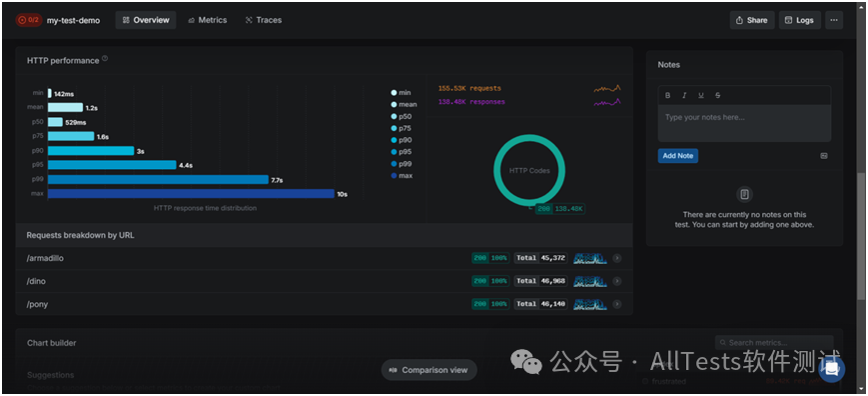The height and width of the screenshot is (396, 868).
Task: Click the Italic formatting icon in Notes
Action: 684,95
